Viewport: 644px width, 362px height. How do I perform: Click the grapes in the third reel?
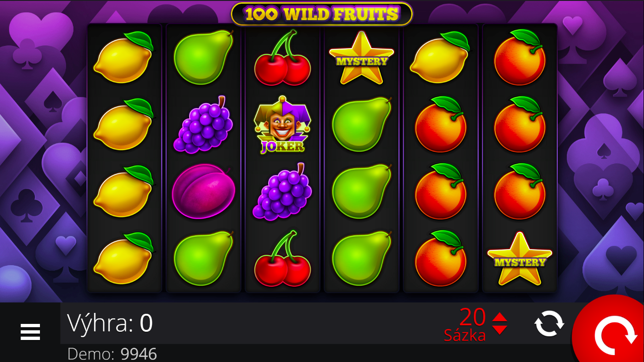pyautogui.click(x=282, y=192)
